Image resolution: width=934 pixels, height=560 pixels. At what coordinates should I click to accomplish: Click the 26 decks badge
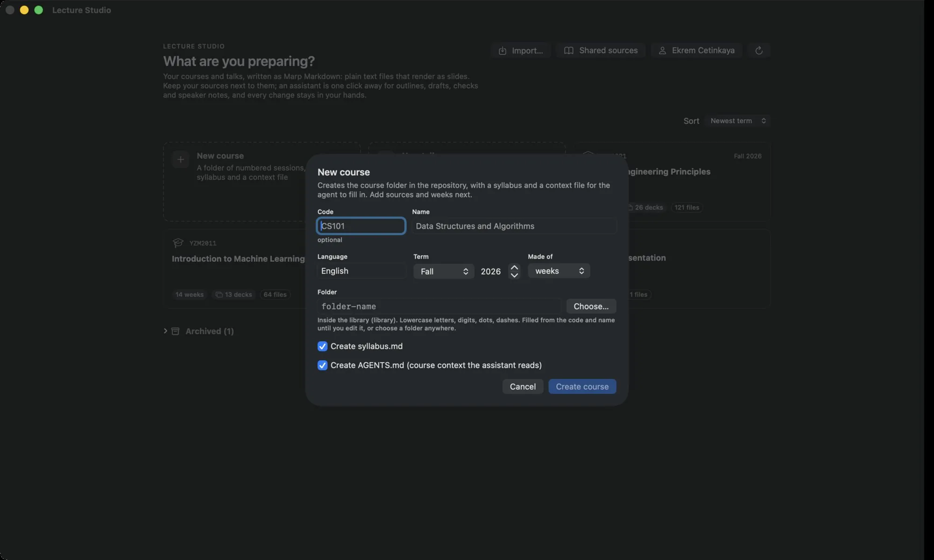[645, 207]
